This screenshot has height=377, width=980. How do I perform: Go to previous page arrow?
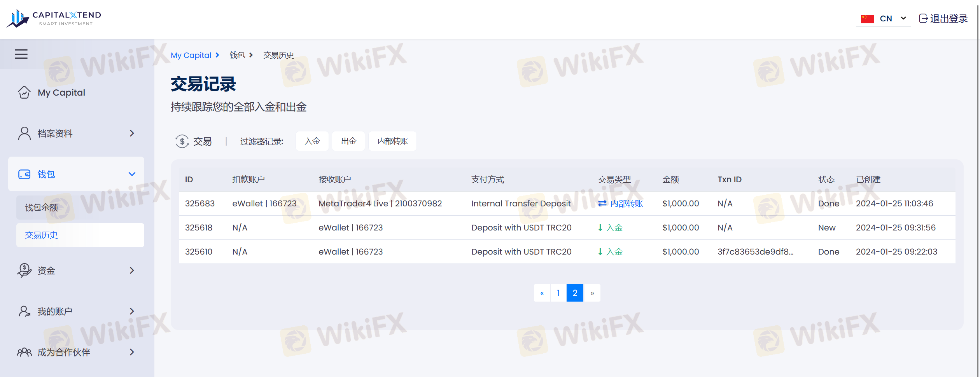tap(542, 293)
